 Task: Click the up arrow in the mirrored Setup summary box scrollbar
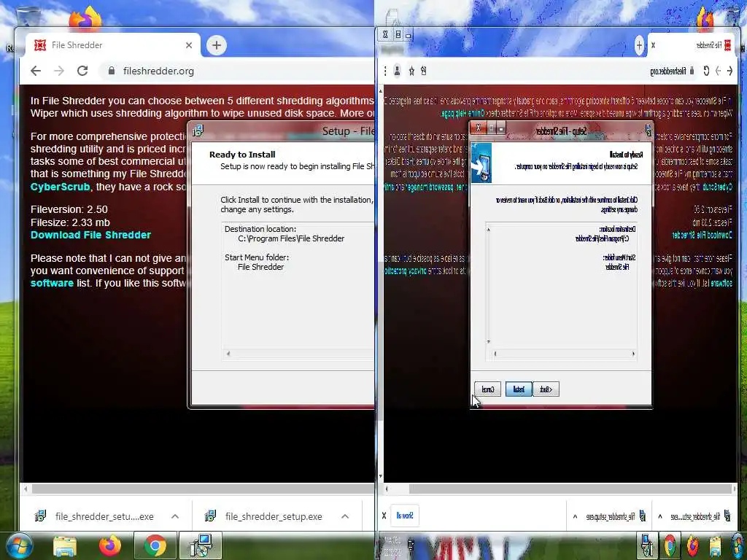coord(489,230)
